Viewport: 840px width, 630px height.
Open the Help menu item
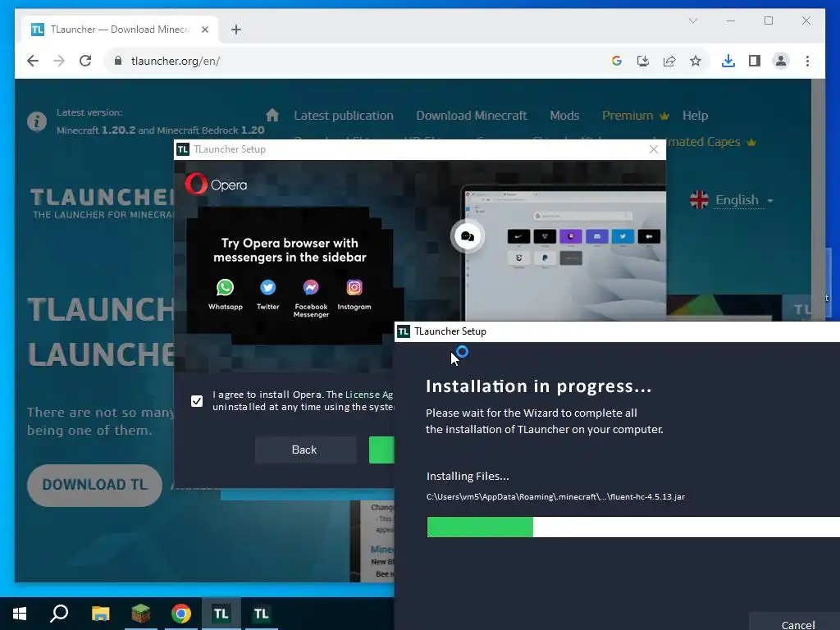click(695, 116)
